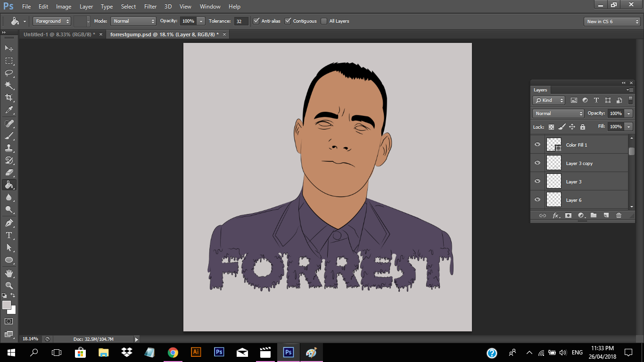Select the Rectangular Marquee tool
The image size is (644, 362).
[x=9, y=60]
